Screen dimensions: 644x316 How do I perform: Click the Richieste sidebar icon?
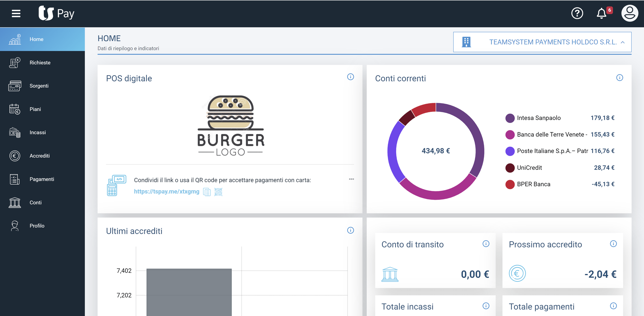pyautogui.click(x=15, y=63)
